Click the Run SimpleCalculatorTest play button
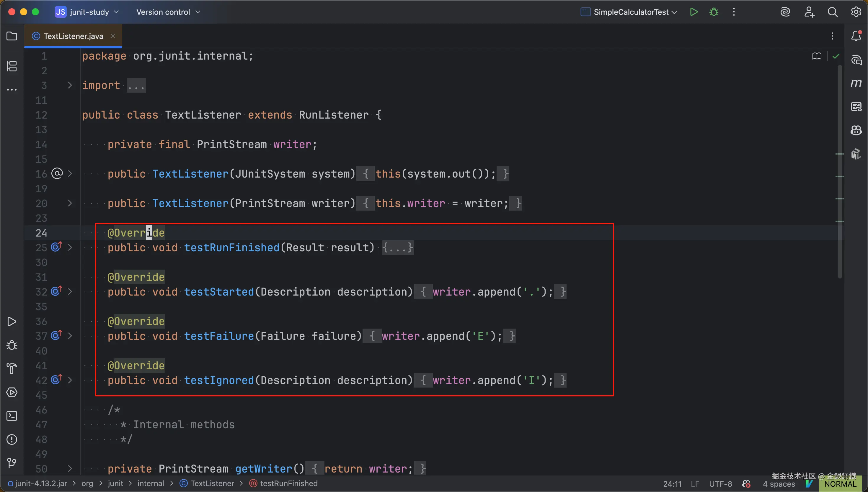 click(x=694, y=12)
